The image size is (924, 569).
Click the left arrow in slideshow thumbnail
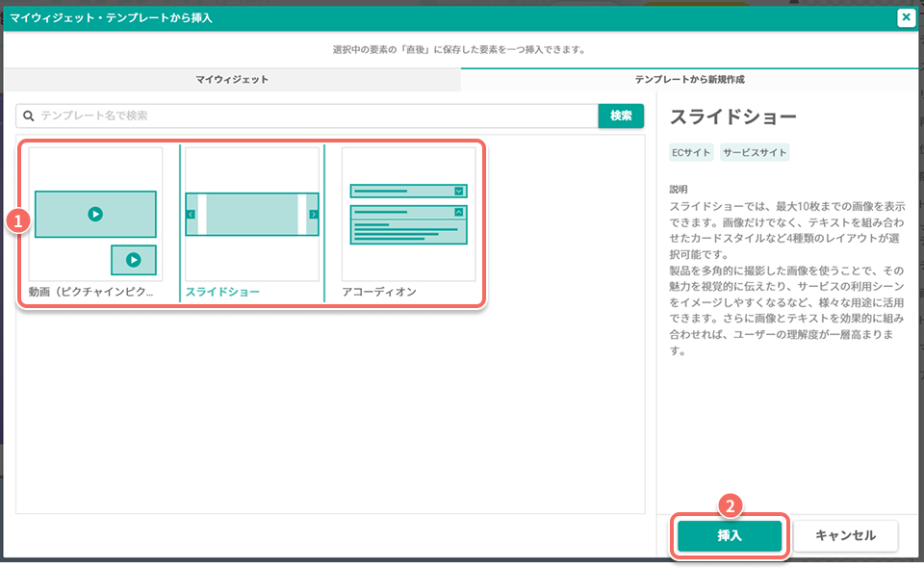point(191,215)
